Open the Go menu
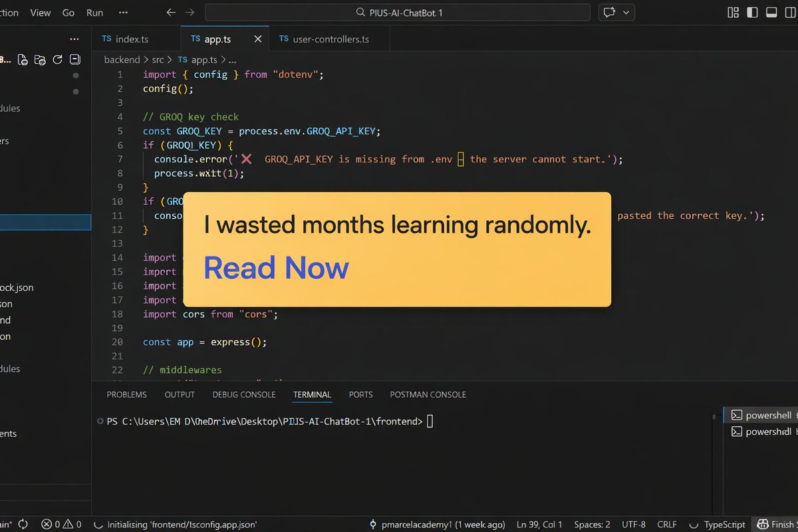 (x=68, y=13)
